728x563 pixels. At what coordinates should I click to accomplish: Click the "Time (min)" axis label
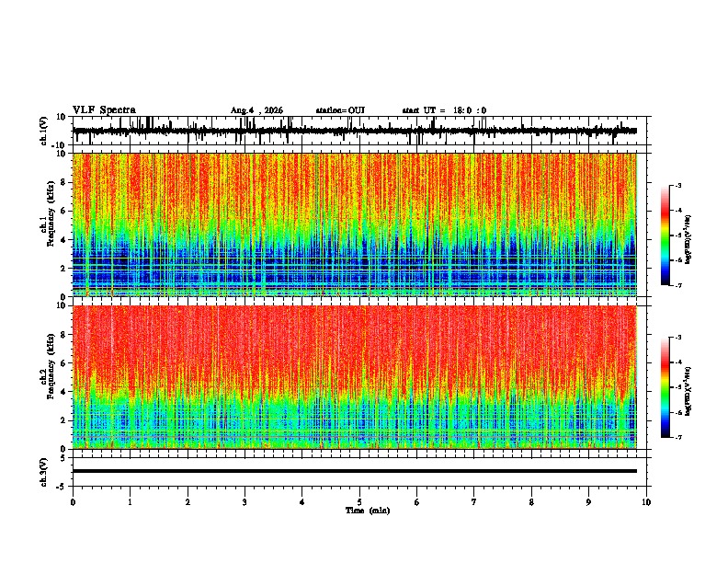368,511
